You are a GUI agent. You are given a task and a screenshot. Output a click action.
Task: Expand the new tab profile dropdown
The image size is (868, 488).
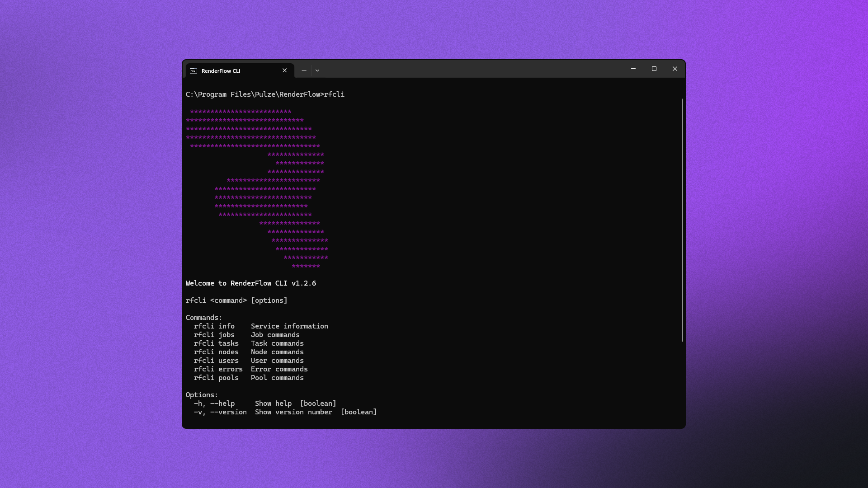(x=317, y=70)
